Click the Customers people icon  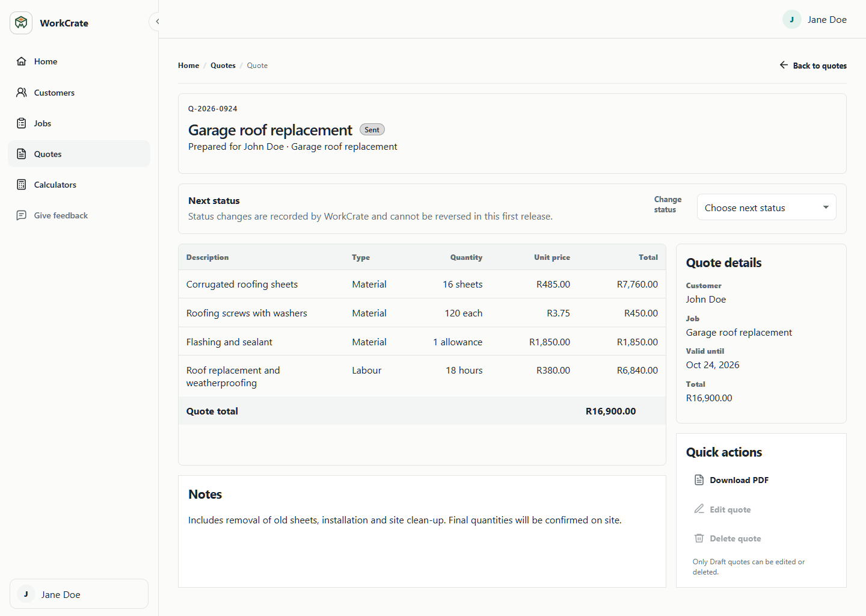pyautogui.click(x=22, y=93)
